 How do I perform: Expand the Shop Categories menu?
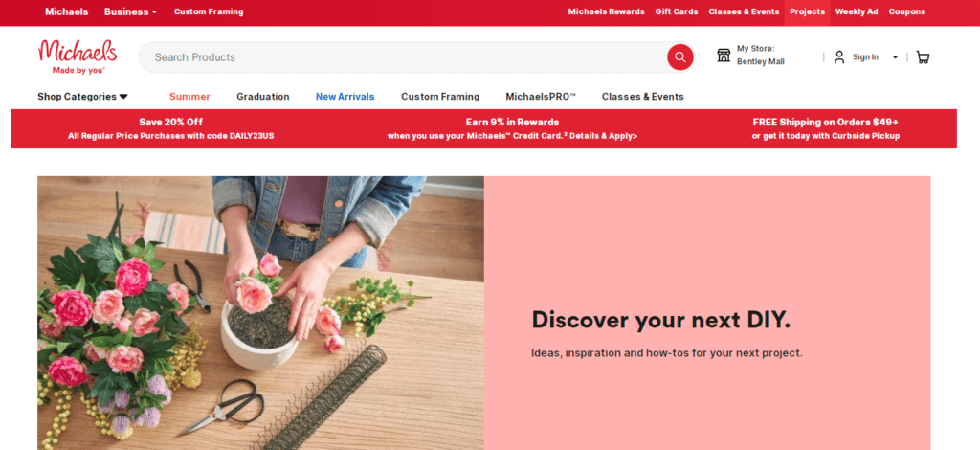point(82,97)
